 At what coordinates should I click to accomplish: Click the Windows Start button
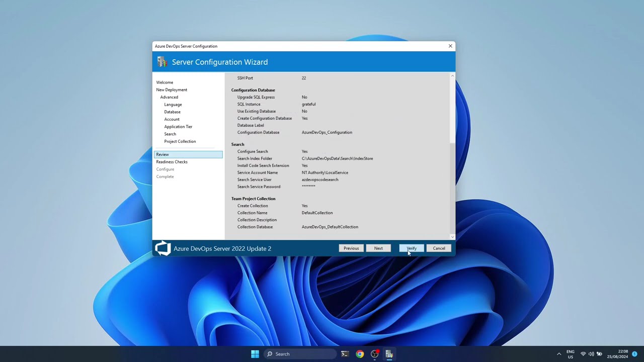click(x=255, y=354)
